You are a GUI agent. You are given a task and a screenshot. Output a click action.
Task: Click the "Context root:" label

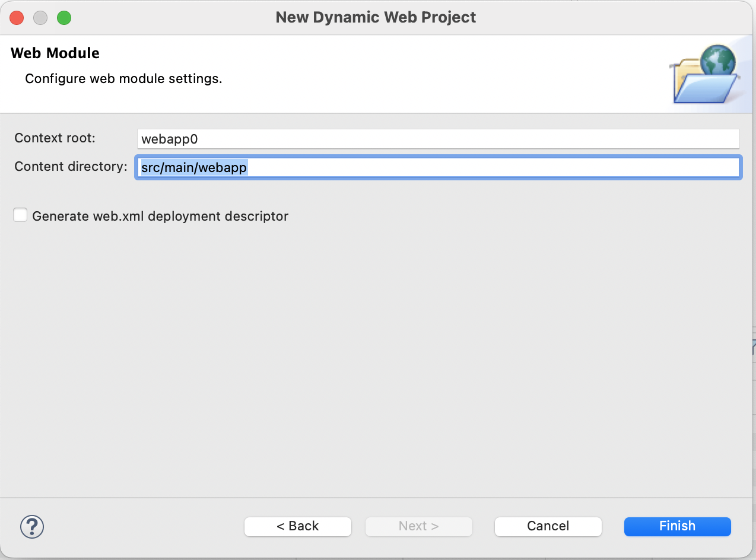tap(55, 138)
